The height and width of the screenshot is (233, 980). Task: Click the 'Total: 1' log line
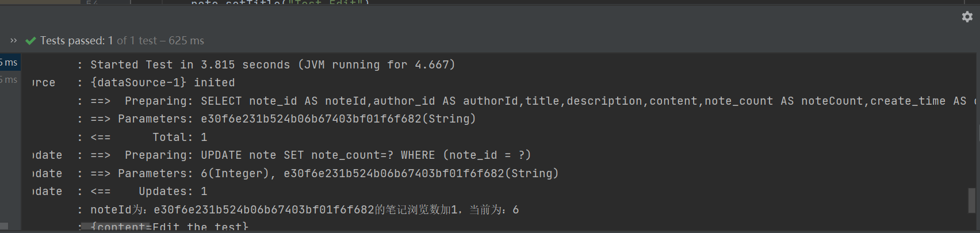coord(148,137)
